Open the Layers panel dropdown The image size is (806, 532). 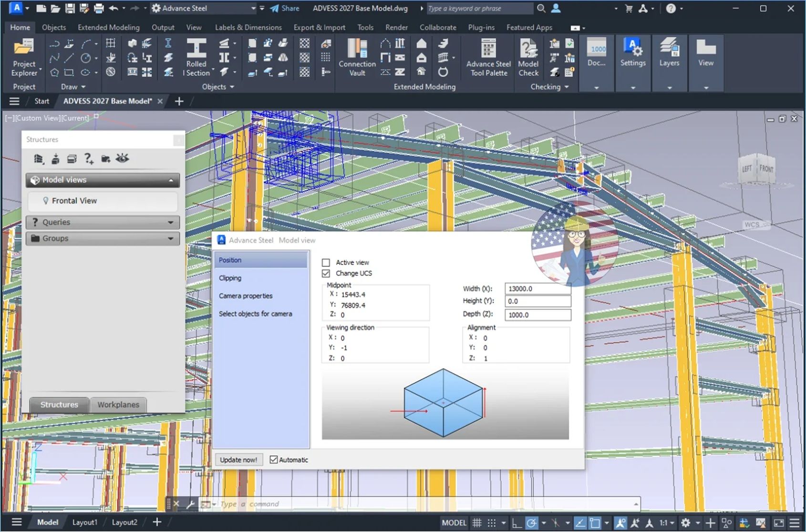point(669,88)
